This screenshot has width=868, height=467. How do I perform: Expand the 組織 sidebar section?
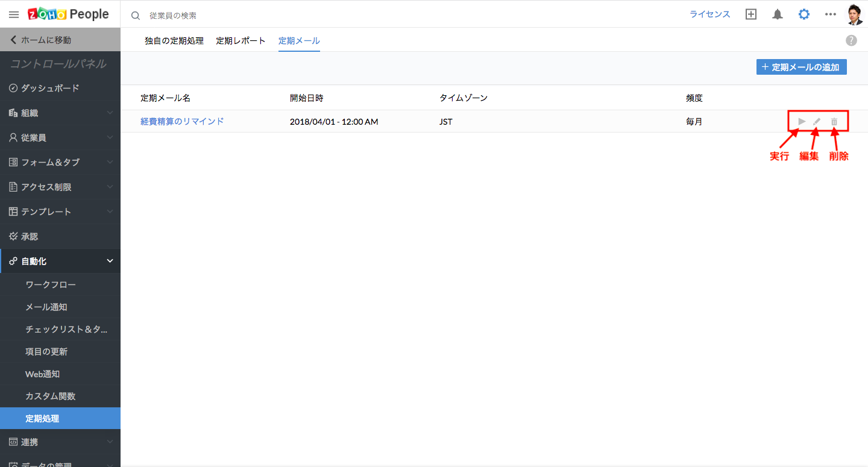click(60, 113)
